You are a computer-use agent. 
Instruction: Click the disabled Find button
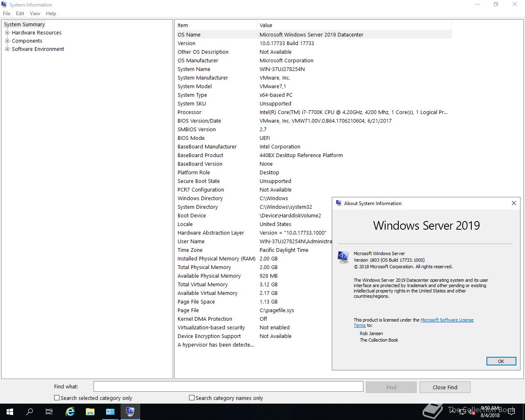coord(391,387)
